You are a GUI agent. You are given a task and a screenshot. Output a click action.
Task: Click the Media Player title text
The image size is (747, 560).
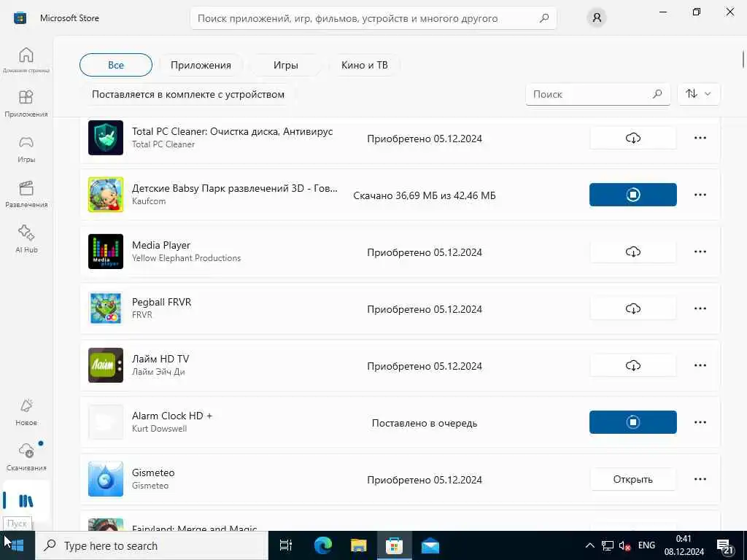161,245
